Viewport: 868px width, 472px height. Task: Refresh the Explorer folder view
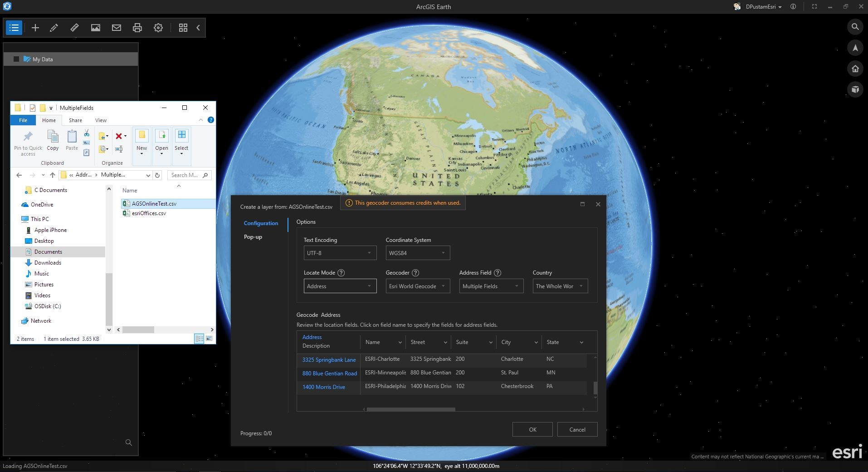[157, 175]
